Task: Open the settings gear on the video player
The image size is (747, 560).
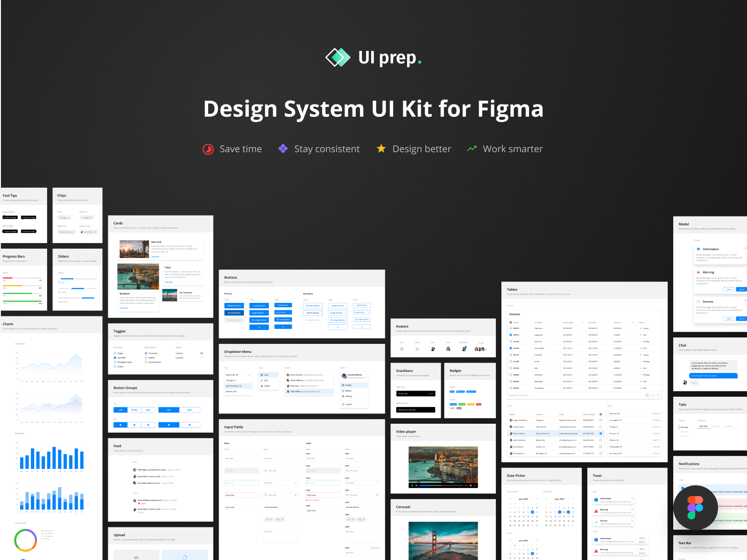Action: click(x=471, y=485)
